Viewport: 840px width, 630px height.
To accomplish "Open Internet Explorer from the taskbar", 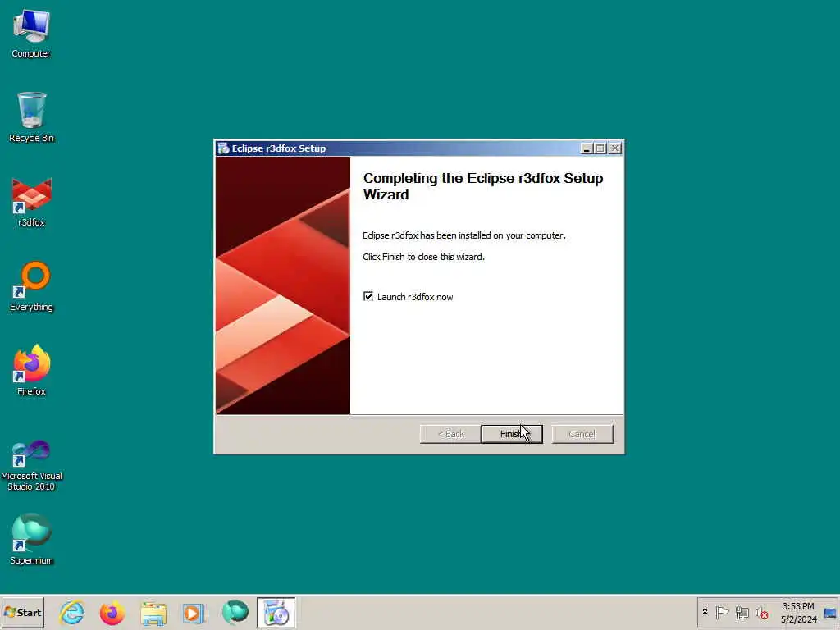I will coord(72,612).
